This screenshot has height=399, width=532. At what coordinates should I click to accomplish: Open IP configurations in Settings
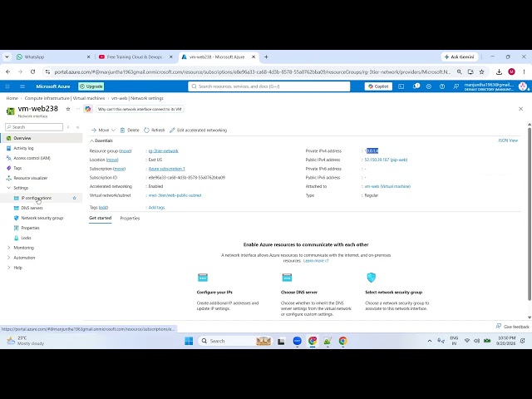(37, 198)
